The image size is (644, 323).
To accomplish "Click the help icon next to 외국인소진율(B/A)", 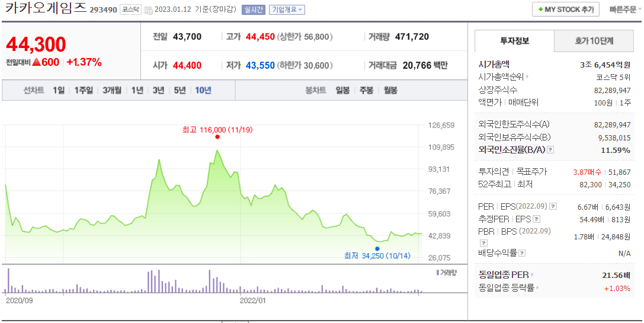I will coord(551,150).
